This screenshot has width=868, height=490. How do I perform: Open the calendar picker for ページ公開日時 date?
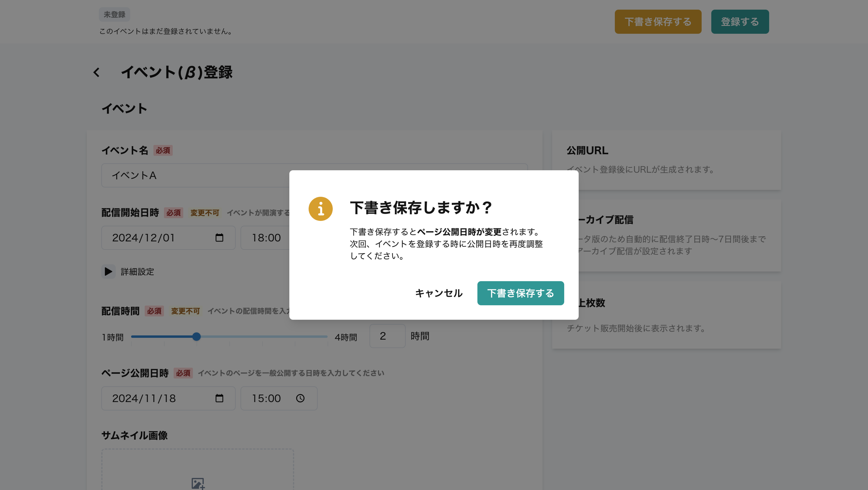click(x=219, y=398)
